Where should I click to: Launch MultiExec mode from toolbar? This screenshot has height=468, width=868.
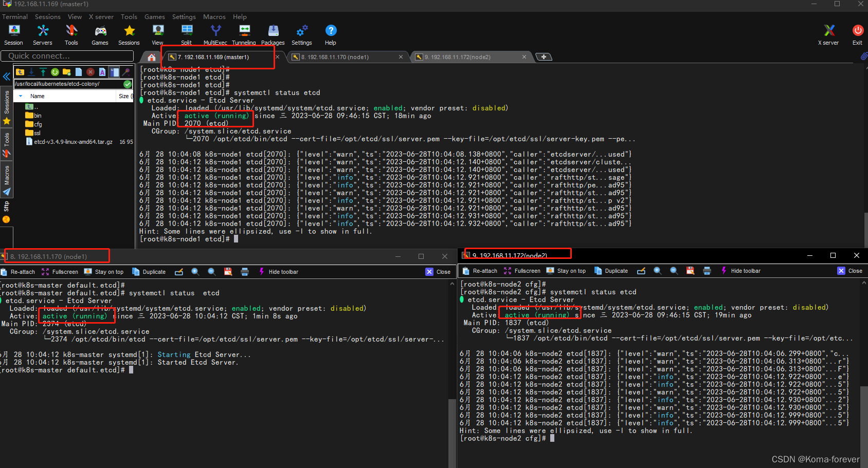pos(215,35)
